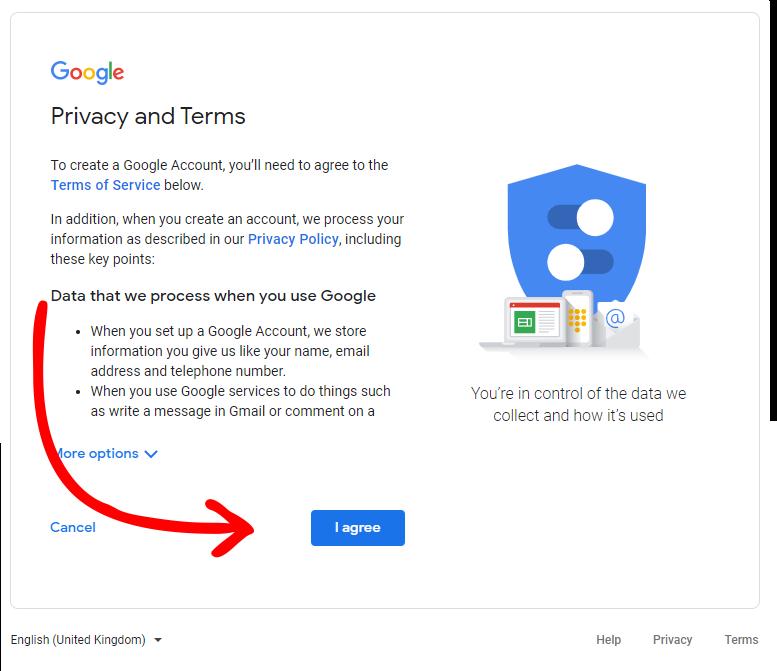Screen dimensions: 777x671
Task: Click the Cancel button
Action: coord(73,527)
